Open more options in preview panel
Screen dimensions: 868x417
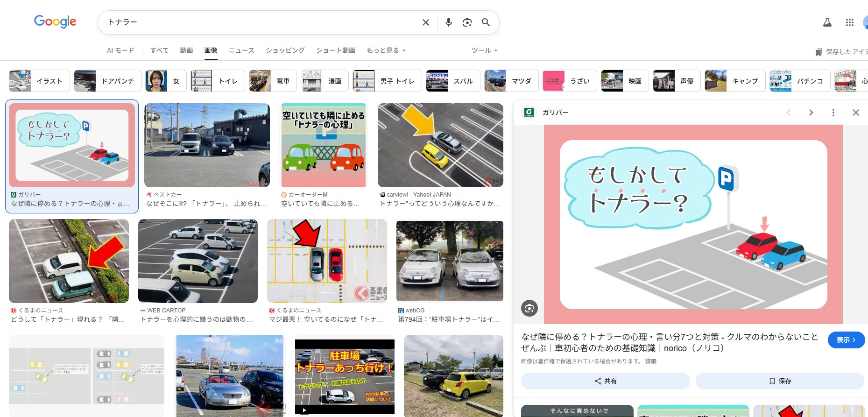tap(833, 113)
